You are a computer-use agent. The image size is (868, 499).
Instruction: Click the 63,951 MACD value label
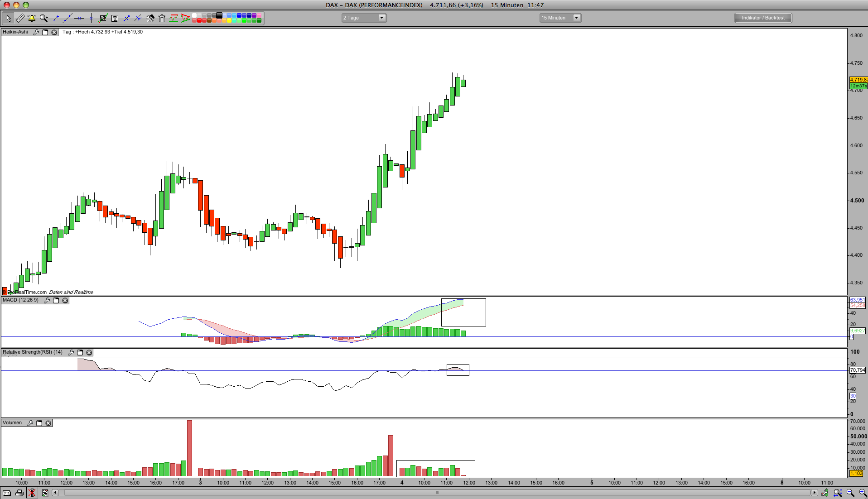tap(858, 300)
